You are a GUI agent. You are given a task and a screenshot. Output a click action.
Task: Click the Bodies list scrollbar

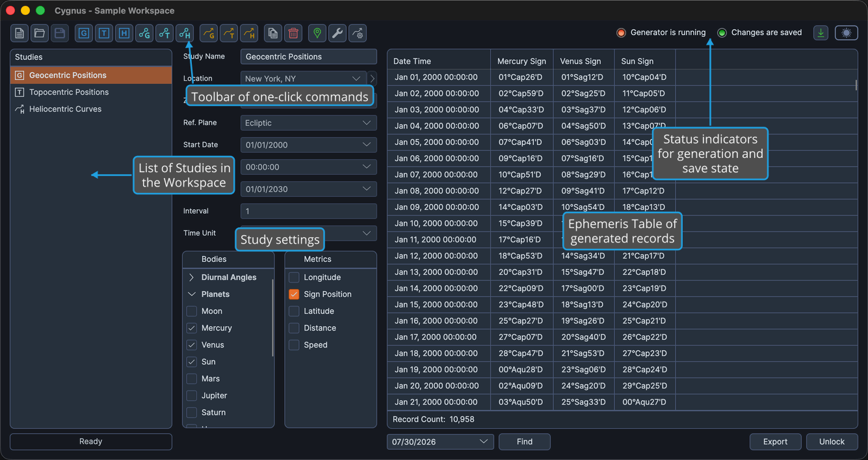pyautogui.click(x=272, y=318)
